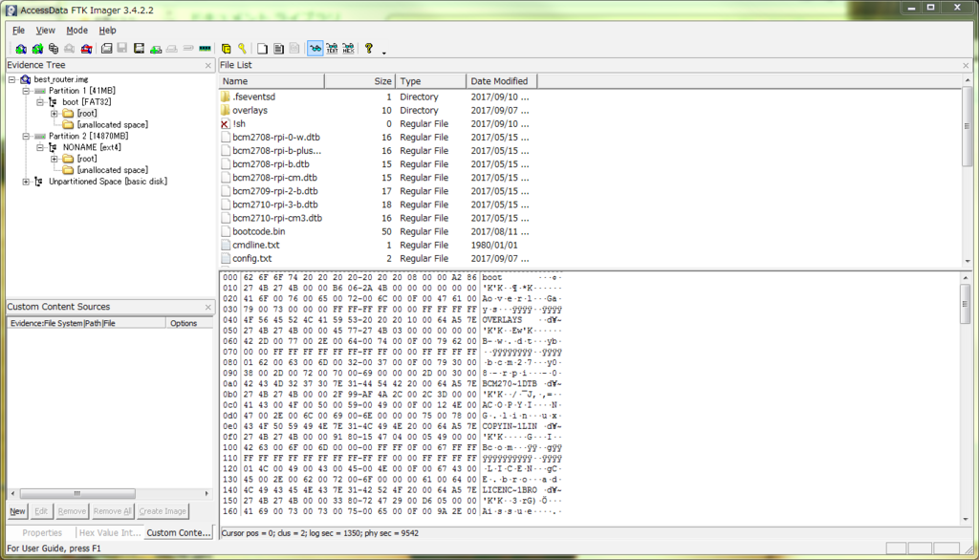Sort file list by Name column
The width and height of the screenshot is (979, 560).
(x=272, y=81)
